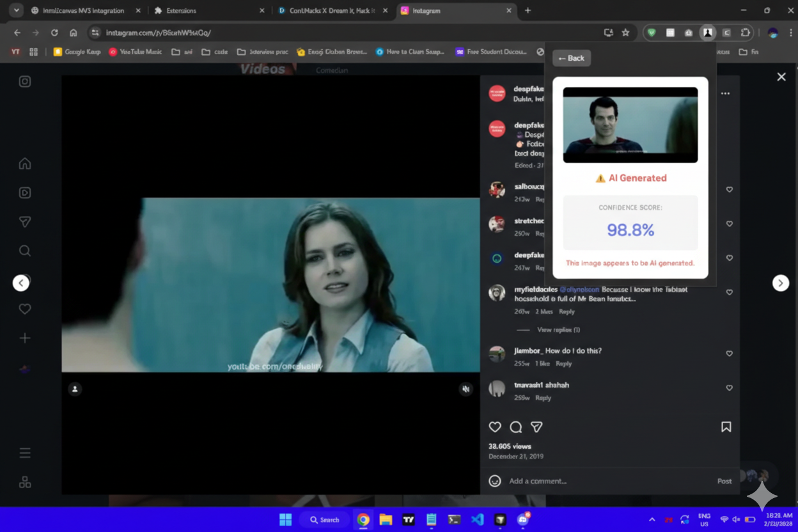
Task: Like the jiambor_ comment
Action: coord(729,354)
